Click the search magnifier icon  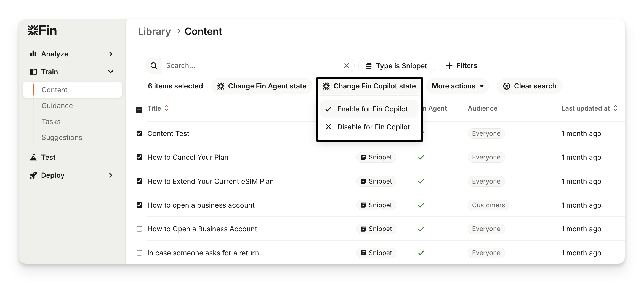(x=154, y=66)
